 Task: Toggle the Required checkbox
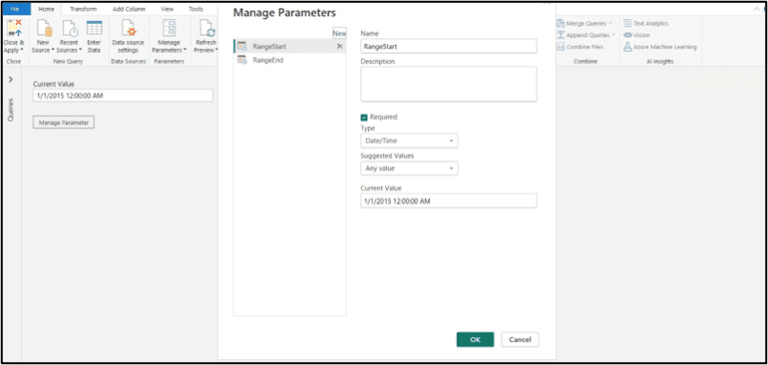(x=364, y=117)
